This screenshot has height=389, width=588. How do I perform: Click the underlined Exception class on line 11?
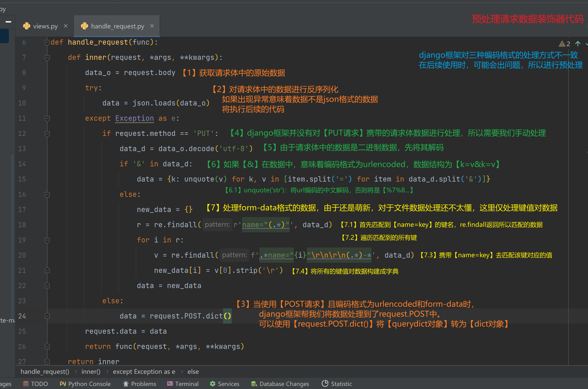[x=135, y=118]
